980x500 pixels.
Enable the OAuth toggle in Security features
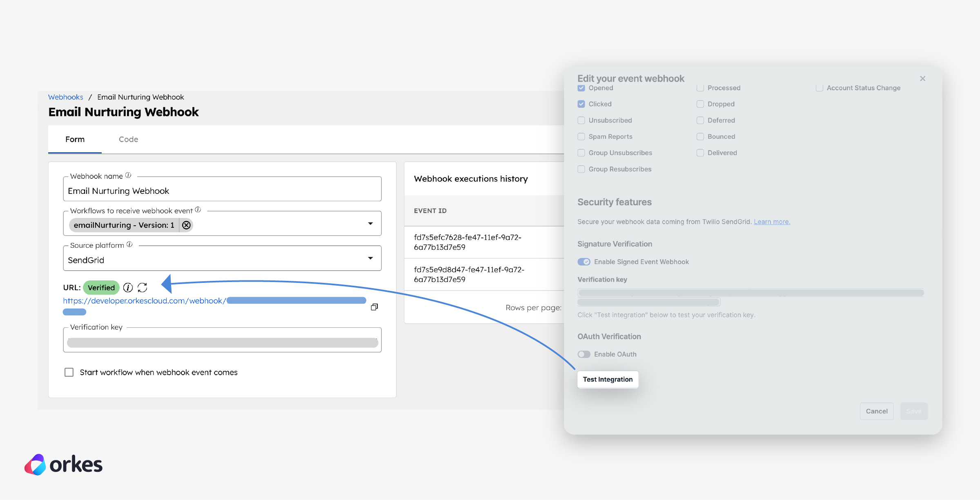584,354
